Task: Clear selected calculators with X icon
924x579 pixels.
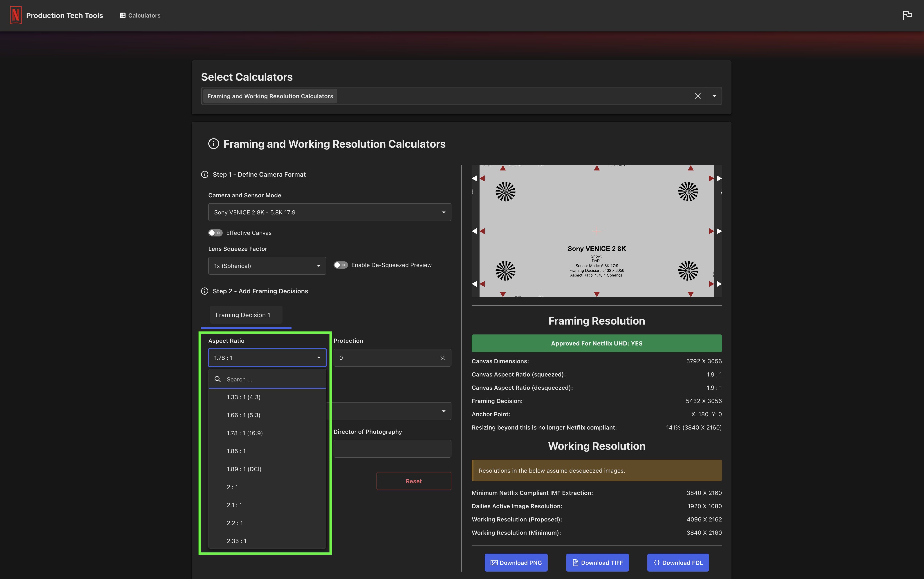Action: pyautogui.click(x=697, y=96)
